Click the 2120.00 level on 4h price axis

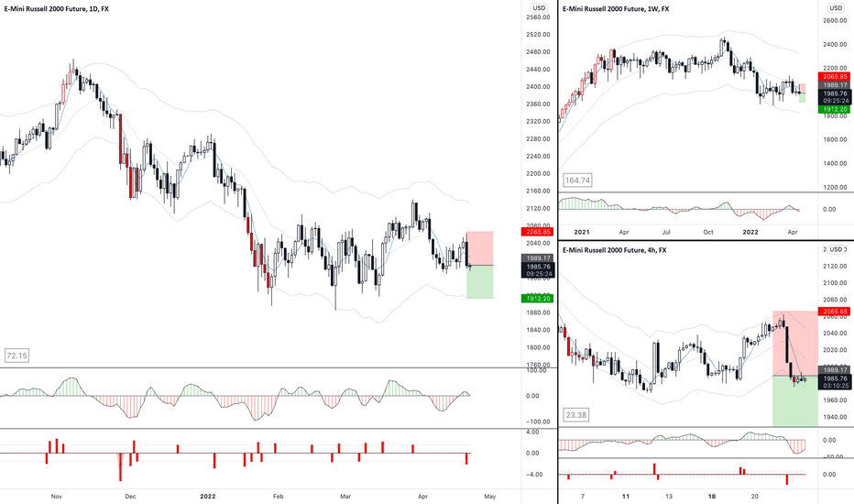coord(835,267)
